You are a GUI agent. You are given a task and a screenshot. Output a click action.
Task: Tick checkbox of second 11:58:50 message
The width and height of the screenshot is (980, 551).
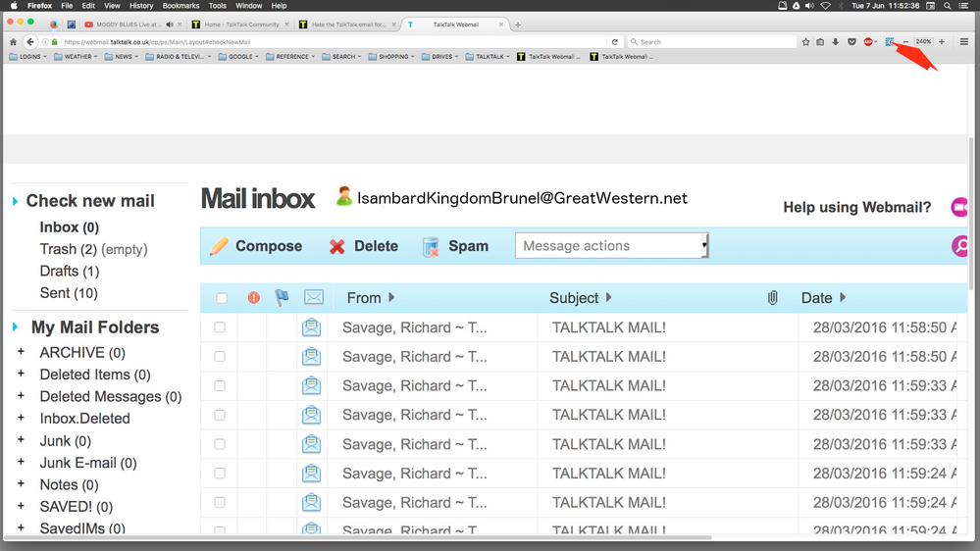220,356
